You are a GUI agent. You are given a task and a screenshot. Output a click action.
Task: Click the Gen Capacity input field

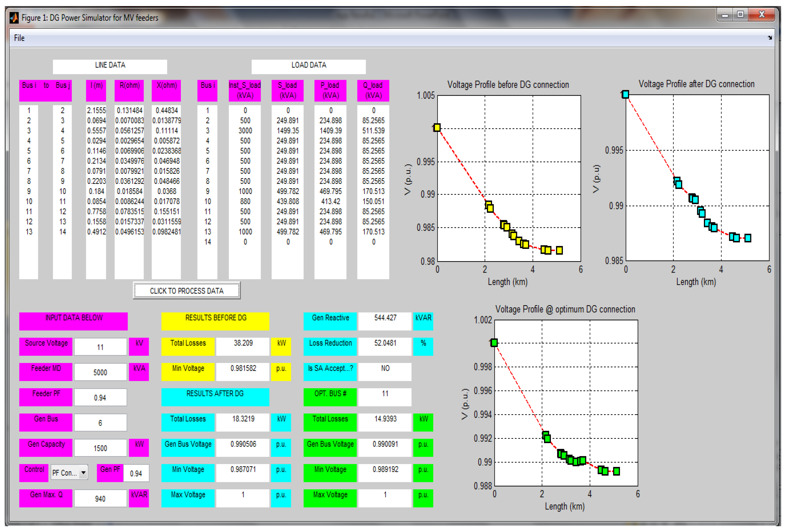pos(100,448)
